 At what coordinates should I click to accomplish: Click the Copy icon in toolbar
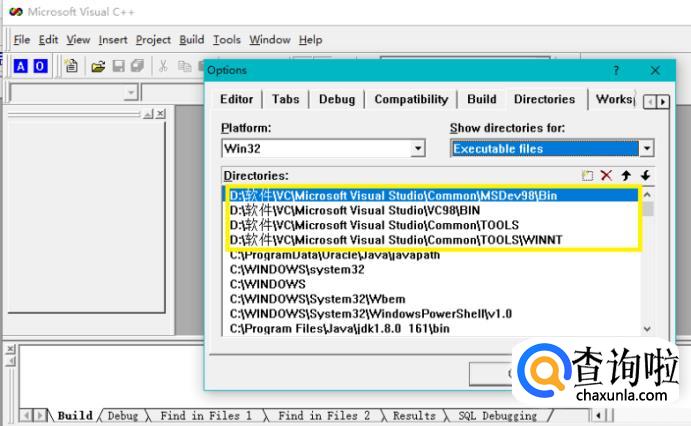tap(184, 67)
